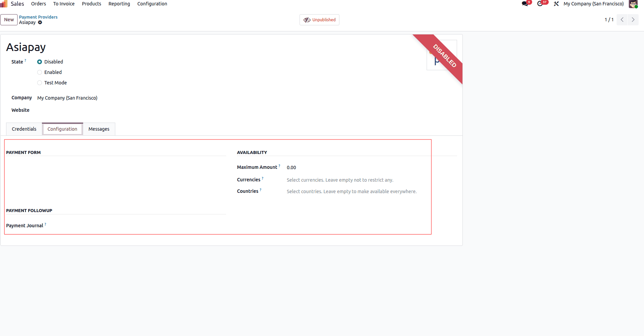Switch to the Credentials tab

(x=24, y=129)
